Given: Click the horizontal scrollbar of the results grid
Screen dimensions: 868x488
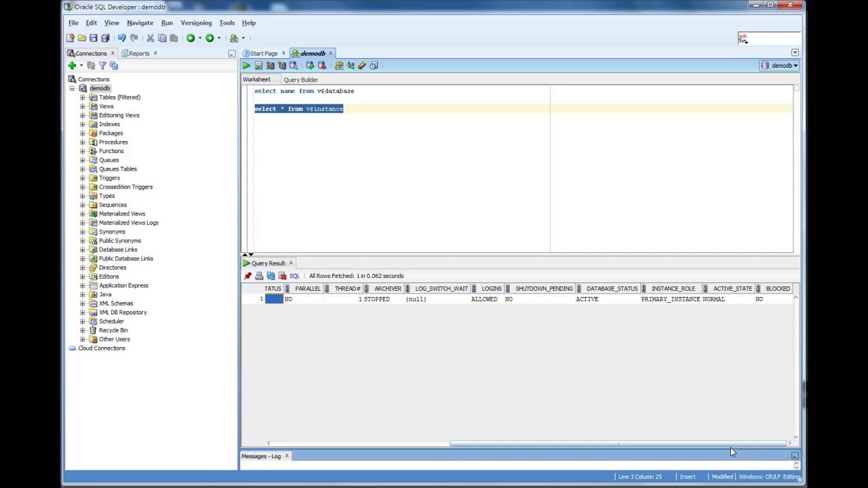Looking at the screenshot, I should [x=618, y=444].
